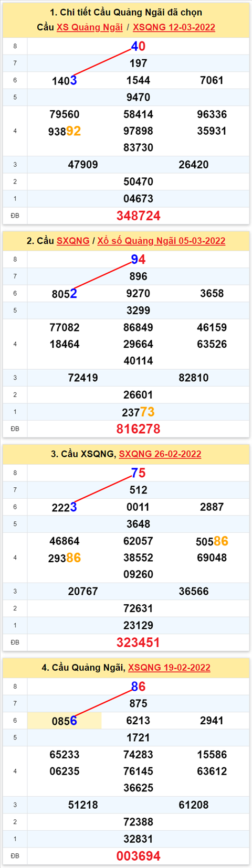Click the number 2887
Screen dimensions: 252x868
212,507
